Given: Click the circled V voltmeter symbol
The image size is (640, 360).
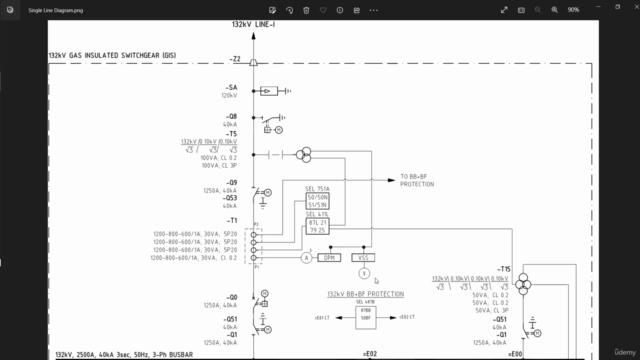Looking at the screenshot, I should (364, 273).
